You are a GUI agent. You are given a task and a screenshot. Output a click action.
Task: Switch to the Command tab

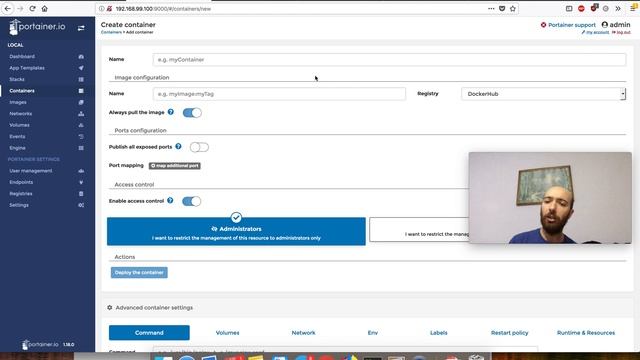point(149,333)
